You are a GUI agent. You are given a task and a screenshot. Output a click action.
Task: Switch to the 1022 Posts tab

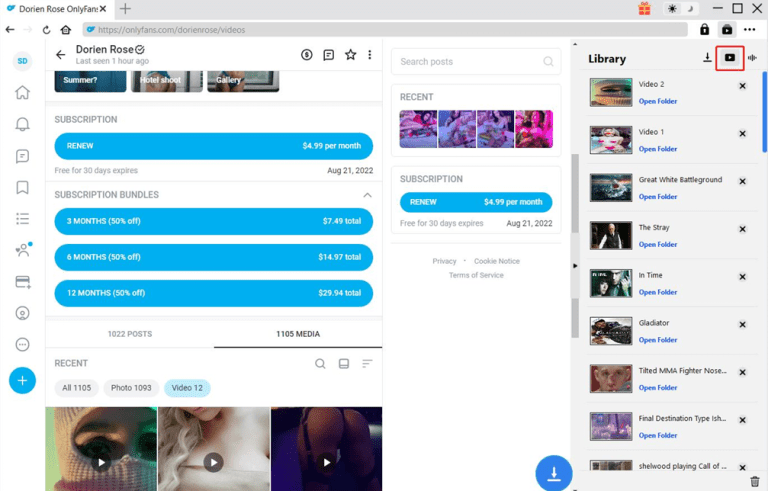(129, 334)
